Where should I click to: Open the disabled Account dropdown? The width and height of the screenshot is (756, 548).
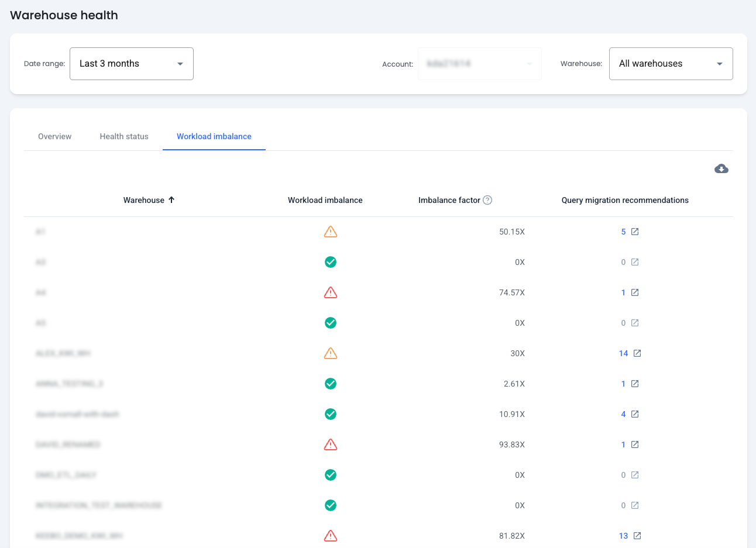pos(480,64)
